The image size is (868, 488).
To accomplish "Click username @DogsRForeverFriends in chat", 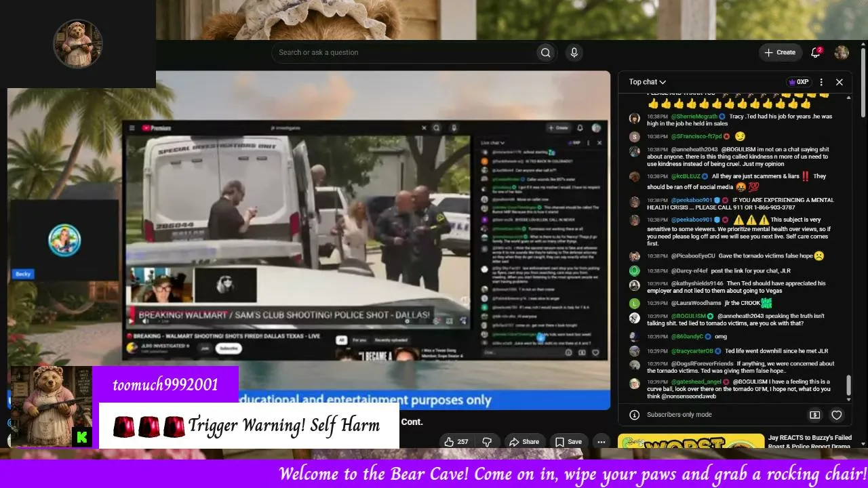I will coord(703,364).
